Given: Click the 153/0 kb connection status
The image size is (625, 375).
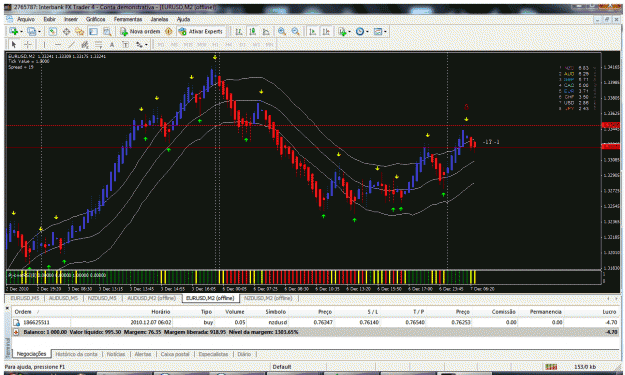Looking at the screenshot, I should click(x=585, y=367).
